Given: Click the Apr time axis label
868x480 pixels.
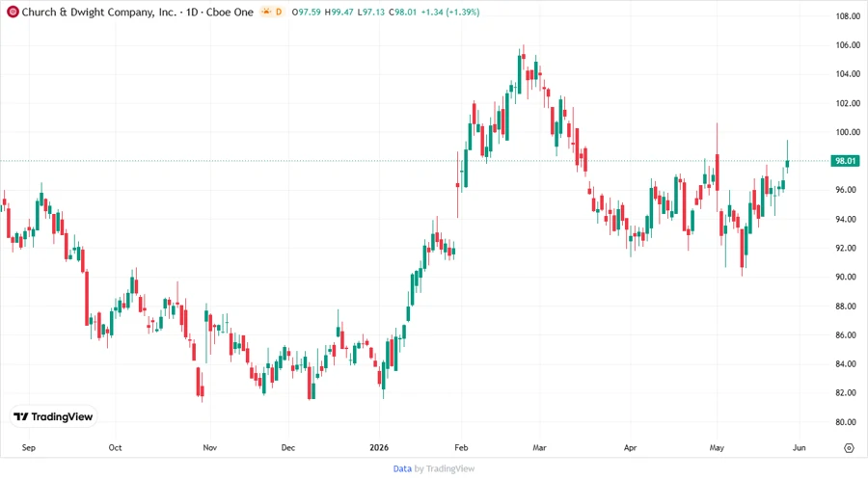Looking at the screenshot, I should point(630,447).
